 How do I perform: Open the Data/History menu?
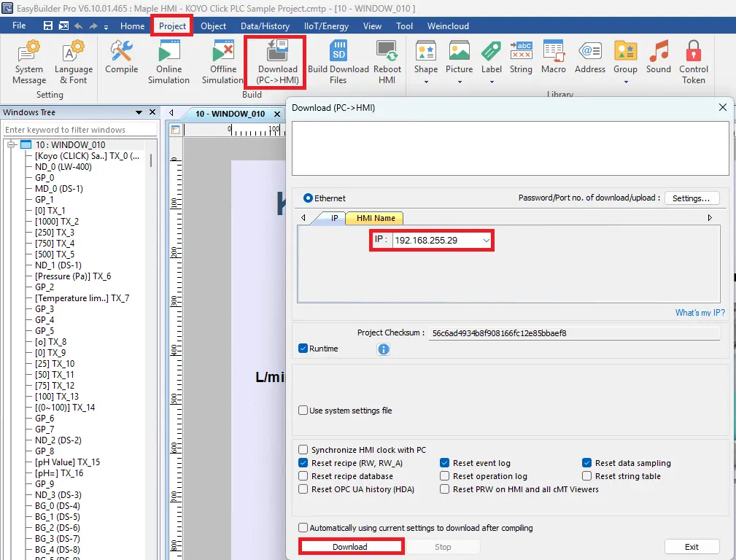265,26
